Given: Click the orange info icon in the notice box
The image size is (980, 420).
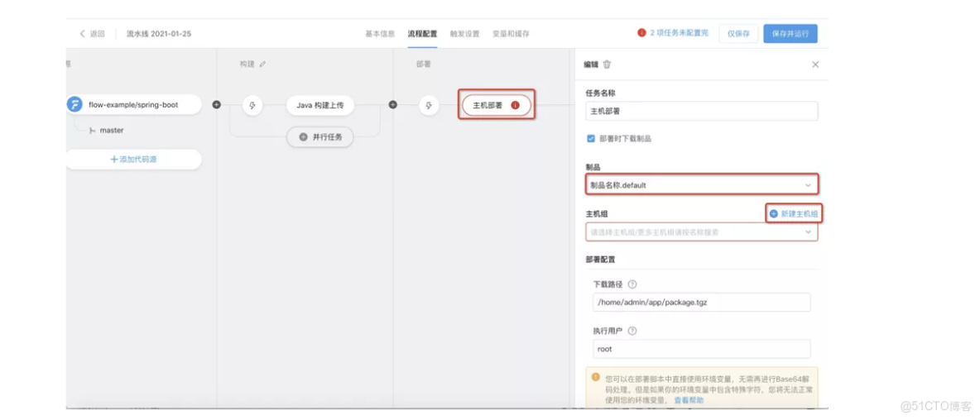Looking at the screenshot, I should 596,378.
